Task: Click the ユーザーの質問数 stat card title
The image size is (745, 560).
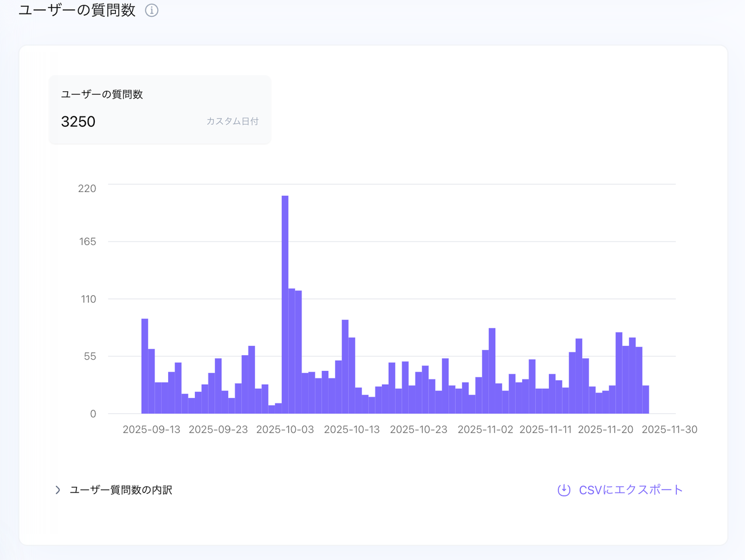Action: coord(102,94)
